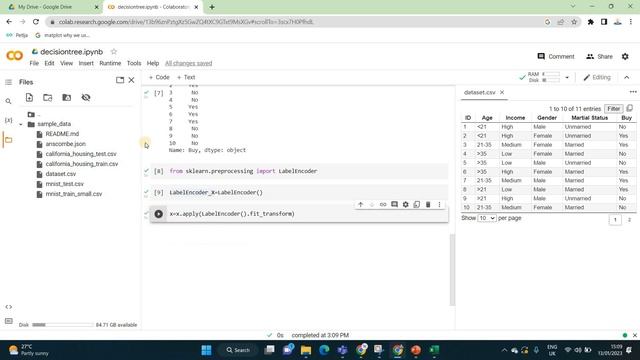Move cell up arrow in cell toolbar
Screen dimensions: 640x360
[x=360, y=204]
